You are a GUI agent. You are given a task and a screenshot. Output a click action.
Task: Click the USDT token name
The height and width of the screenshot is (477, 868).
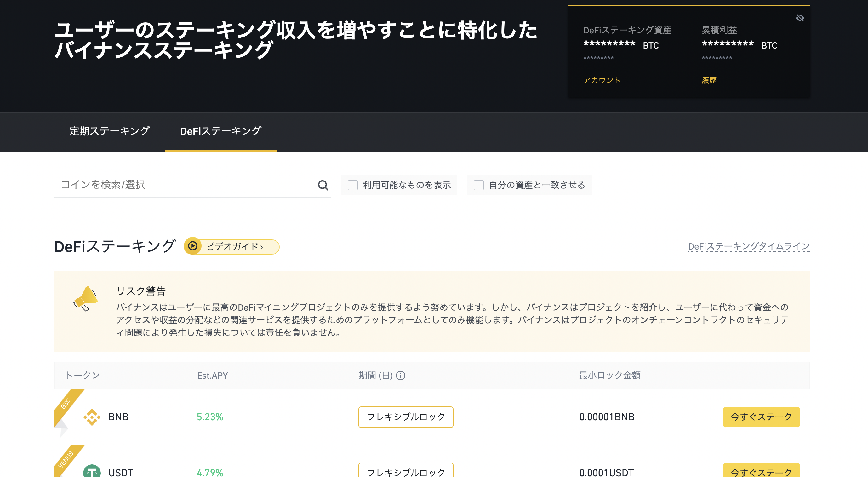[x=121, y=473]
